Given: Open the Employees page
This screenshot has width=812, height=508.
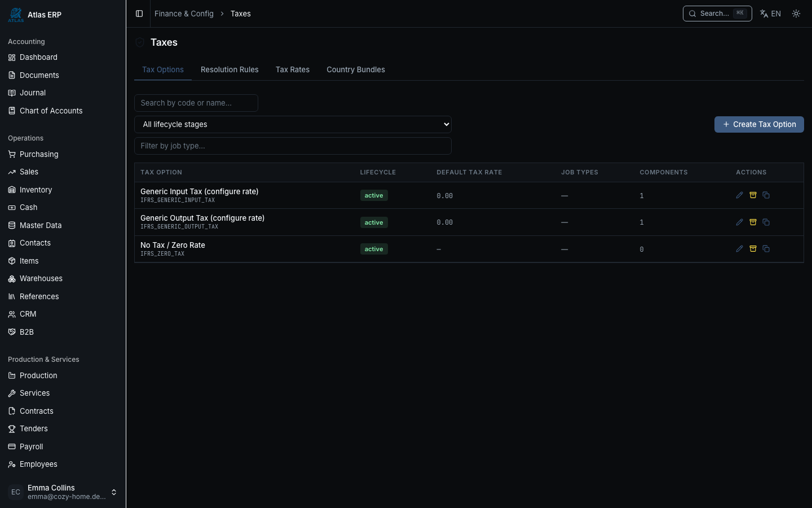Looking at the screenshot, I should [x=63, y=465].
